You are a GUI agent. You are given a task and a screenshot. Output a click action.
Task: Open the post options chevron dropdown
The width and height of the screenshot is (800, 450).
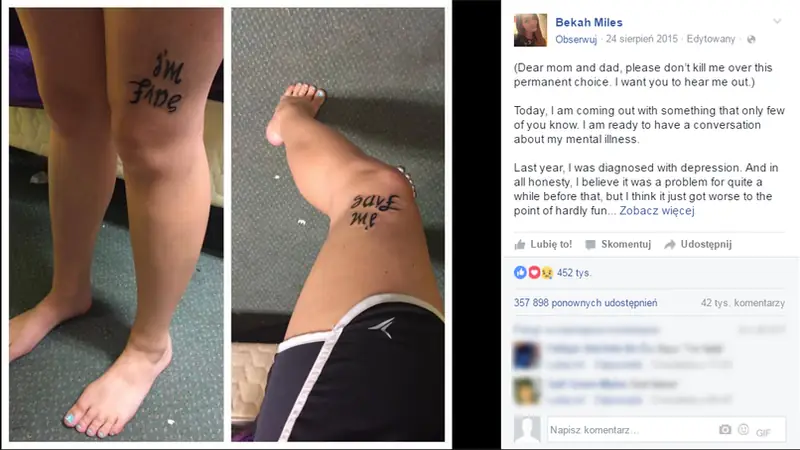pyautogui.click(x=777, y=21)
